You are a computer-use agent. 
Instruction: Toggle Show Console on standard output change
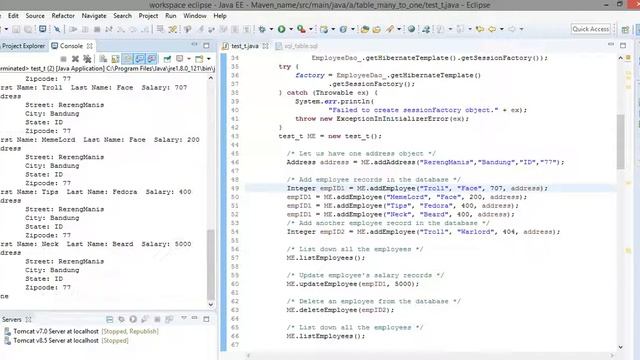pos(140,59)
